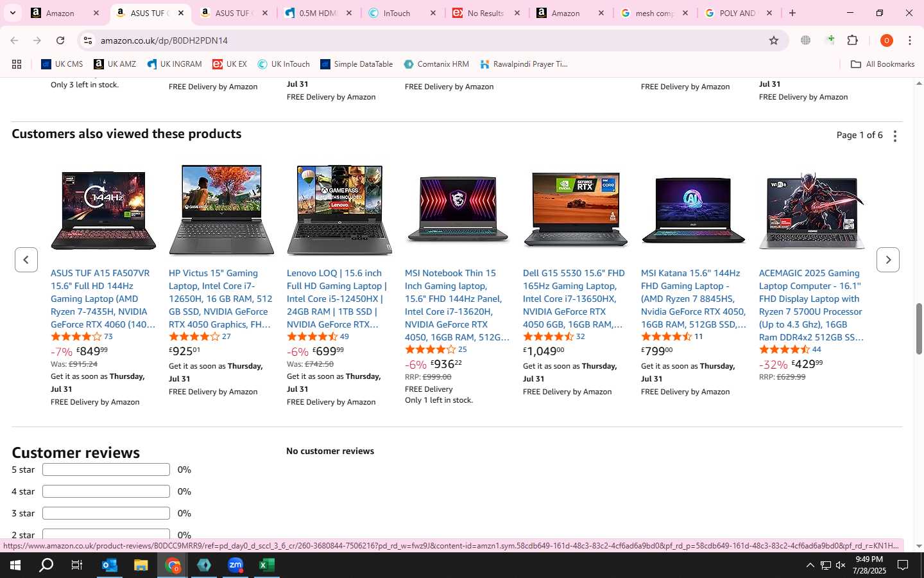The width and height of the screenshot is (924, 578).
Task: Close the InTouch tab
Action: (x=433, y=13)
